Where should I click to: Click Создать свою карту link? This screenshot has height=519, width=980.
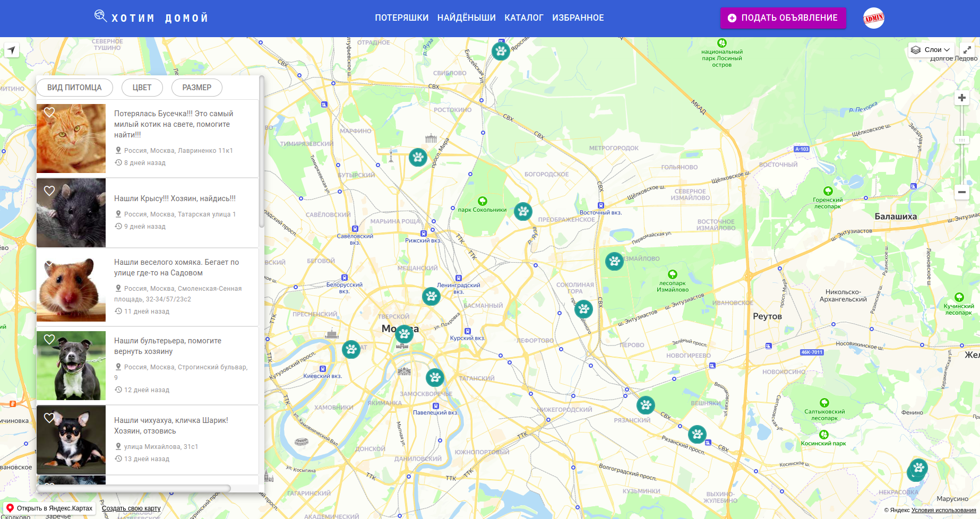(131, 508)
